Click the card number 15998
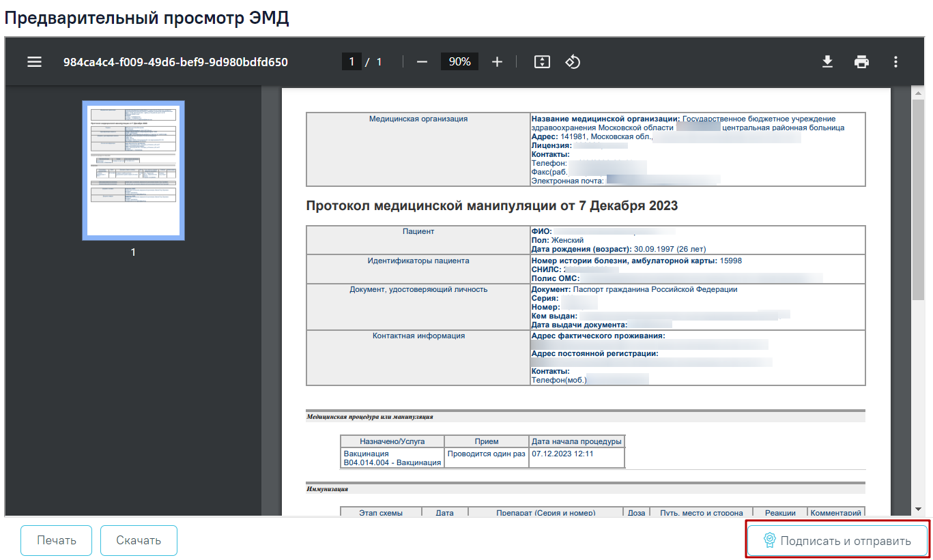Screen dimensions: 933x560 coord(731,261)
